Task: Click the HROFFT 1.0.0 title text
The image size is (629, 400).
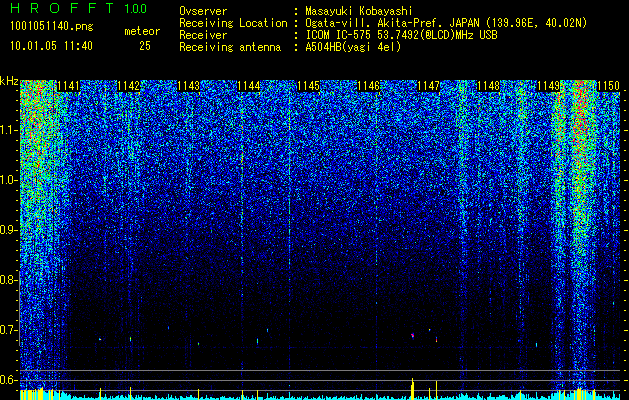Action: [79, 8]
